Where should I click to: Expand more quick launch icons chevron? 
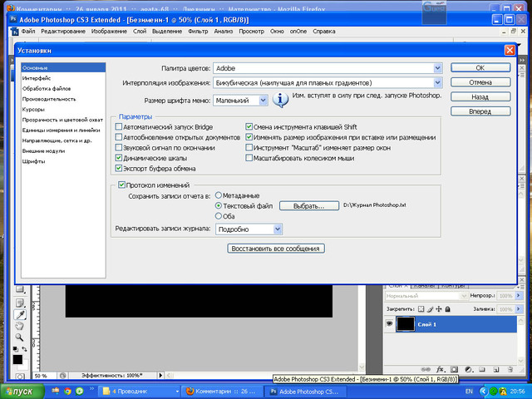click(91, 389)
